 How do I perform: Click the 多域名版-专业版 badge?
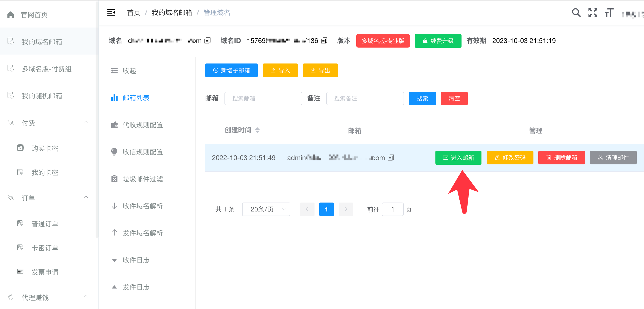383,41
